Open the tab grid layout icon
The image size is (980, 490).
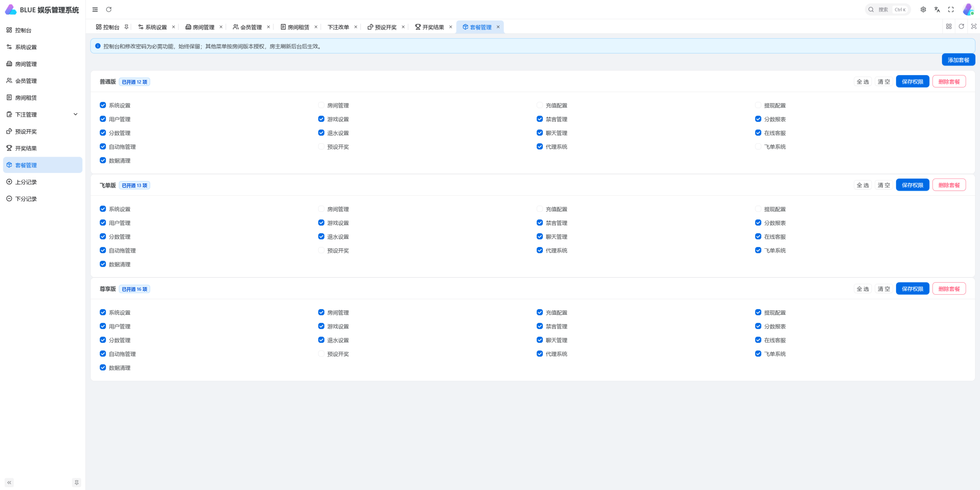(949, 26)
